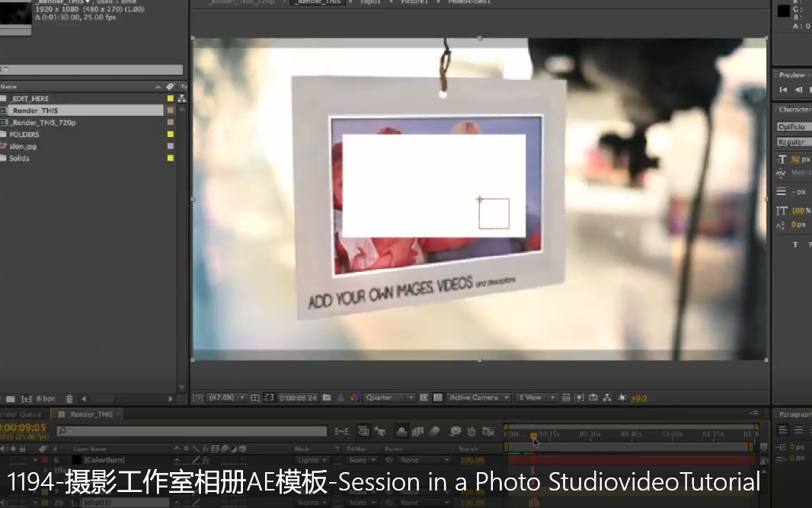
Task: Open the Graph Editor icon
Action: point(488,431)
